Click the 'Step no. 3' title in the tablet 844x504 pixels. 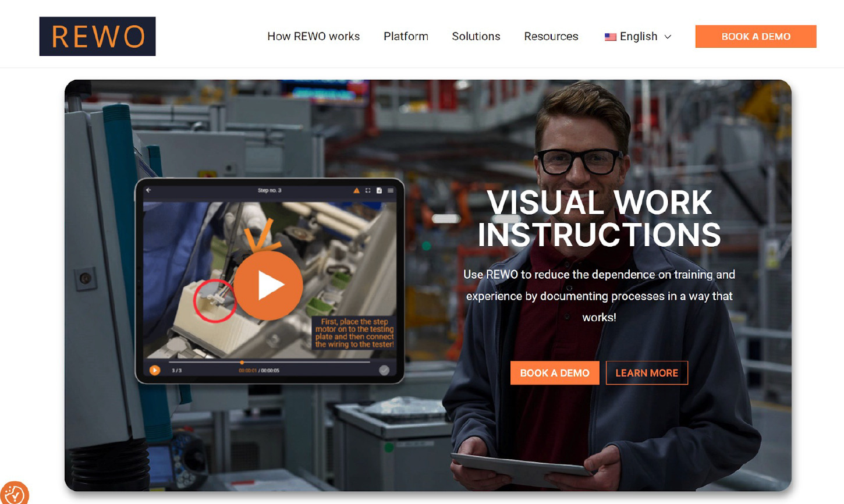269,190
